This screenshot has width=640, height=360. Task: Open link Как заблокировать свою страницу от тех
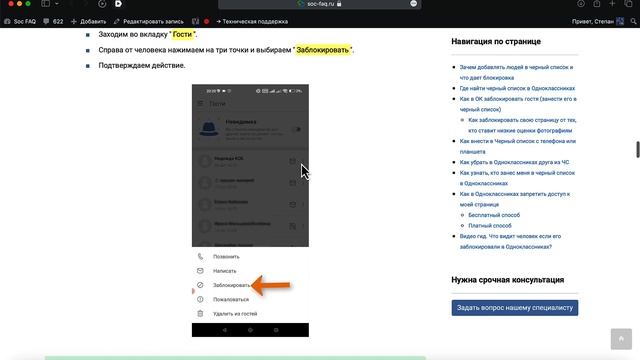(522, 125)
